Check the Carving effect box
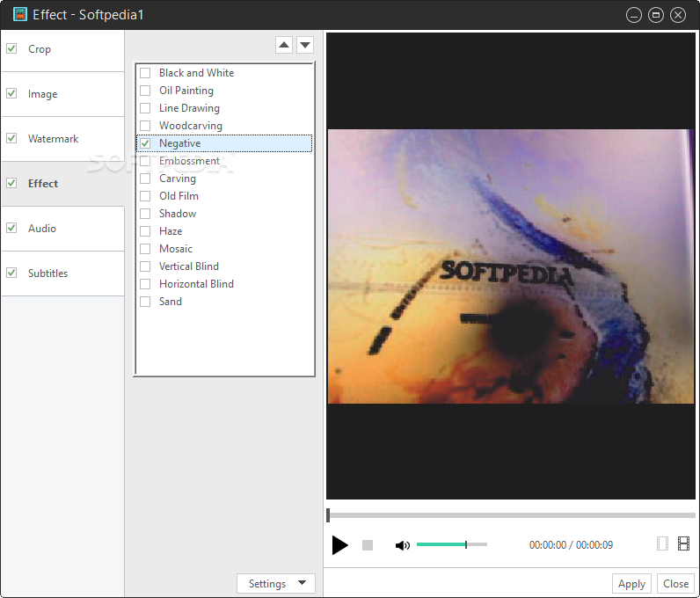Viewport: 700px width, 598px height. tap(145, 179)
